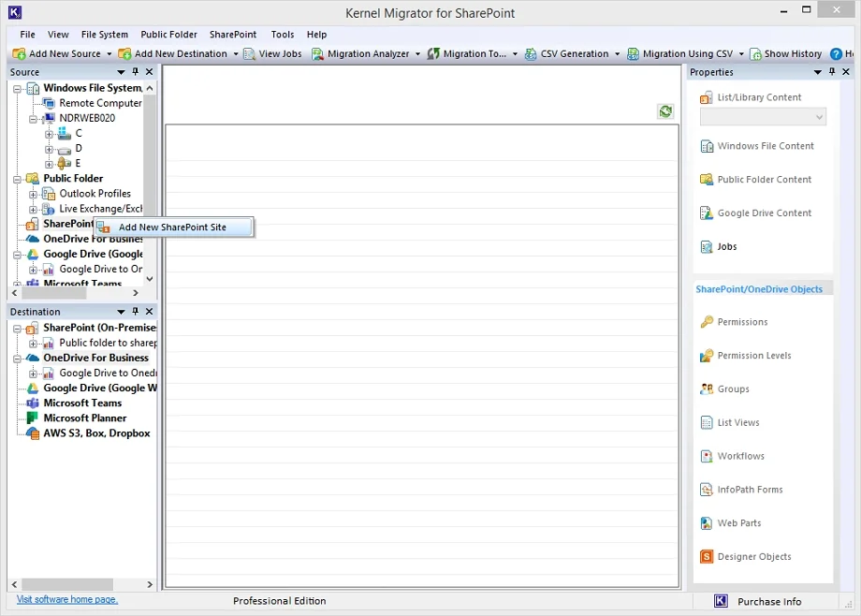Select NDRWEB020 computer node
The width and height of the screenshot is (861, 616).
tap(87, 118)
